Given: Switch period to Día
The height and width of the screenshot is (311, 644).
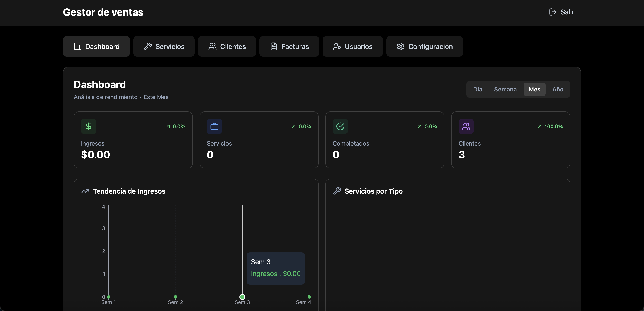Looking at the screenshot, I should click(477, 89).
